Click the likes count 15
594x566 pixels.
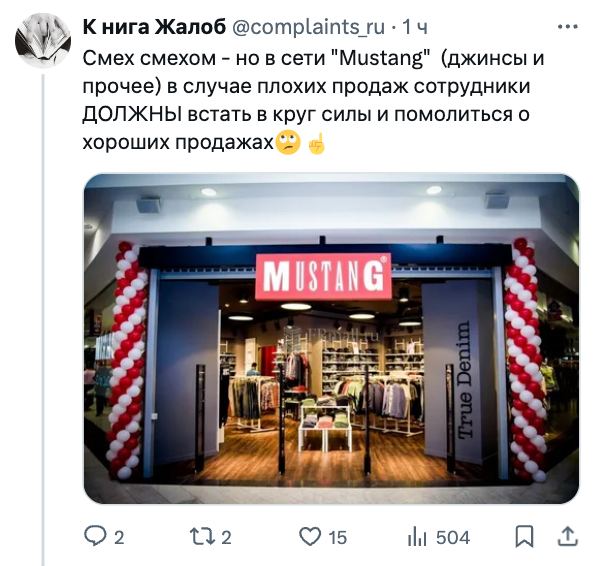pos(338,538)
